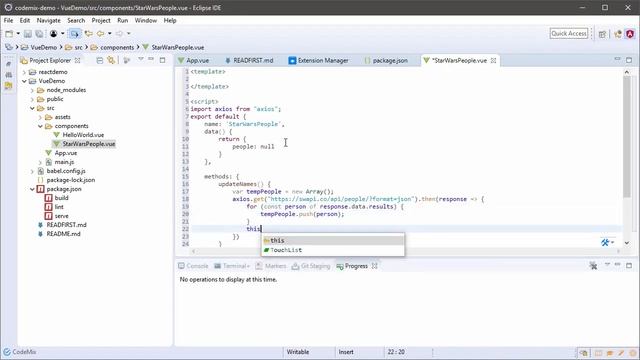Expand the main.js node
640x360 pixels.
pyautogui.click(x=40, y=162)
